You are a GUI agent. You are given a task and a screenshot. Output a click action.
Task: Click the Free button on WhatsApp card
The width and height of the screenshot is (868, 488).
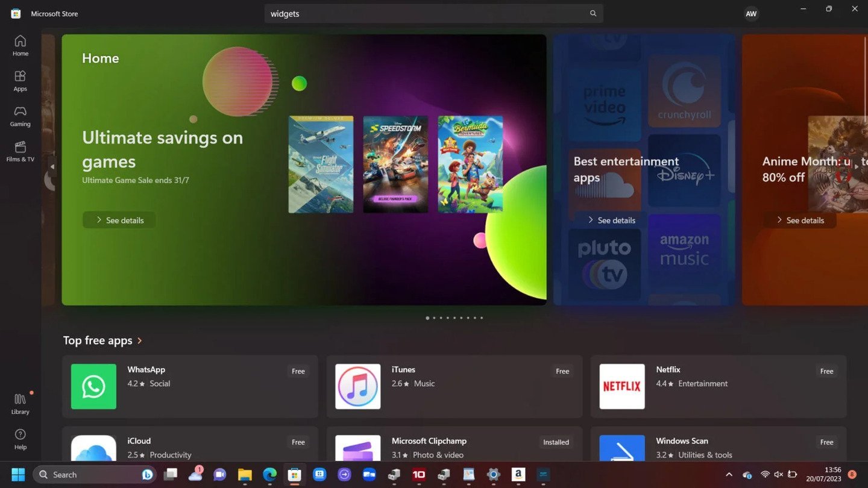(x=298, y=371)
